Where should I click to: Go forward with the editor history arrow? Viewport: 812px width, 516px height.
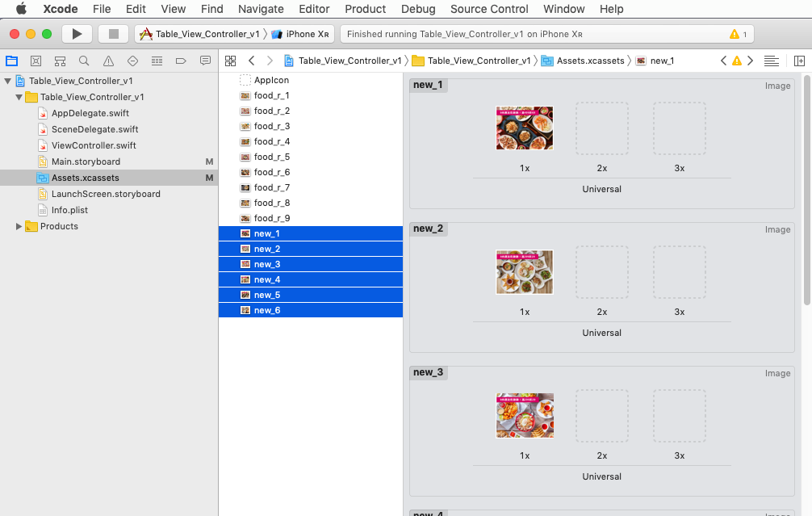(x=270, y=61)
